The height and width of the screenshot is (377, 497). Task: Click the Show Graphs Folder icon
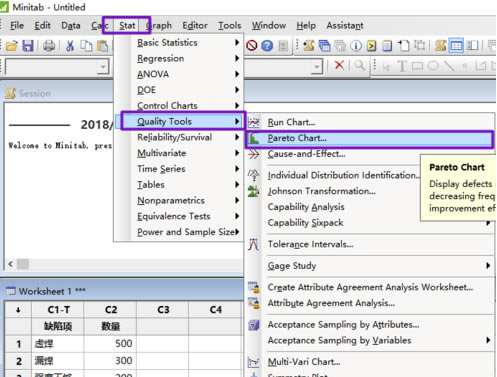[340, 45]
